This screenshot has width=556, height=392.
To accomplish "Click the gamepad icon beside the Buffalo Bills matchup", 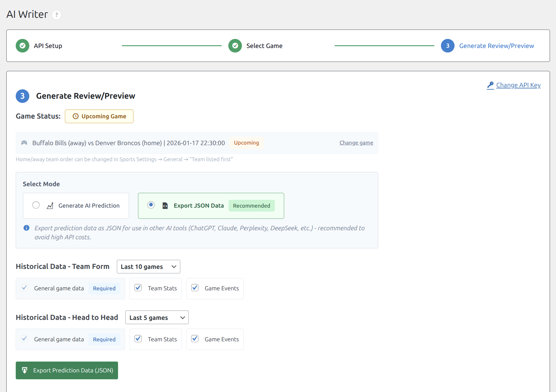I will pos(24,143).
